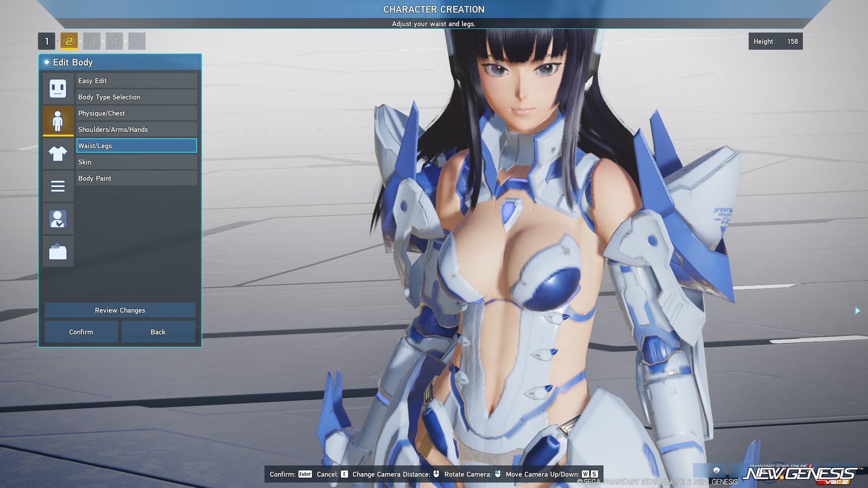Choose Physique/Chest from the body list
The width and height of the screenshot is (868, 488).
click(137, 113)
